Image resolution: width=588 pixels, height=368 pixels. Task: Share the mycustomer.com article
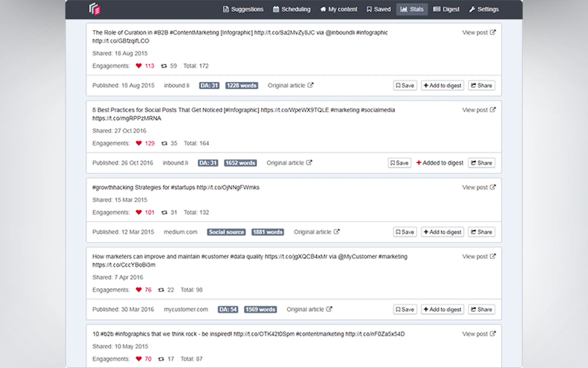(481, 309)
